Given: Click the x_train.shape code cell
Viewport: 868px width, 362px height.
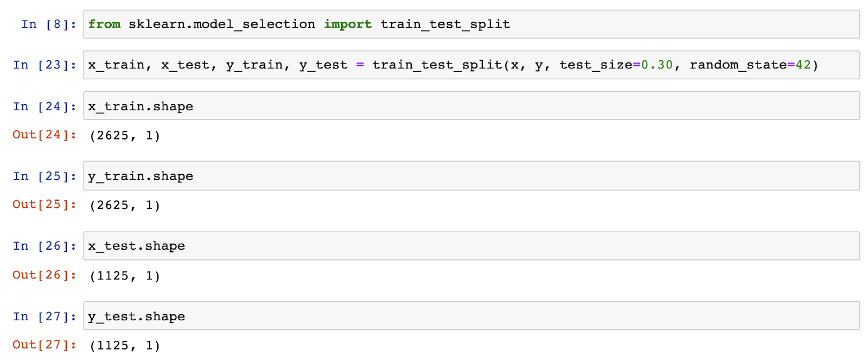Looking at the screenshot, I should click(471, 106).
